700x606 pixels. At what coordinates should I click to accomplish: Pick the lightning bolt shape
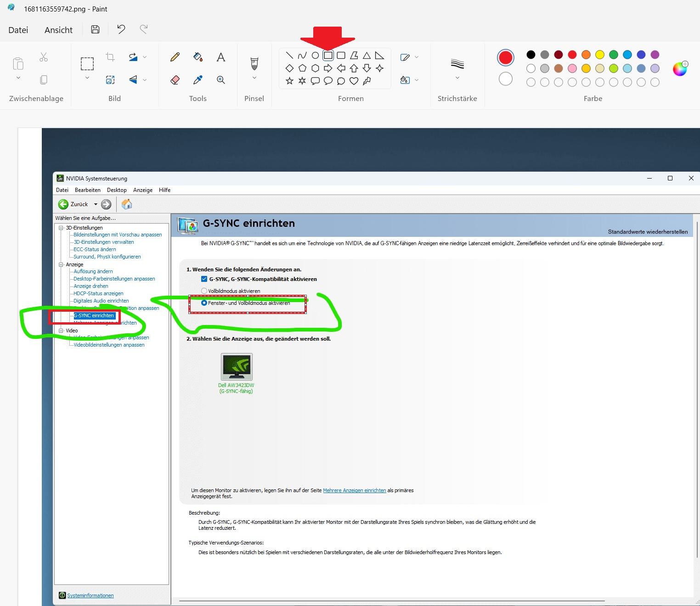(367, 81)
